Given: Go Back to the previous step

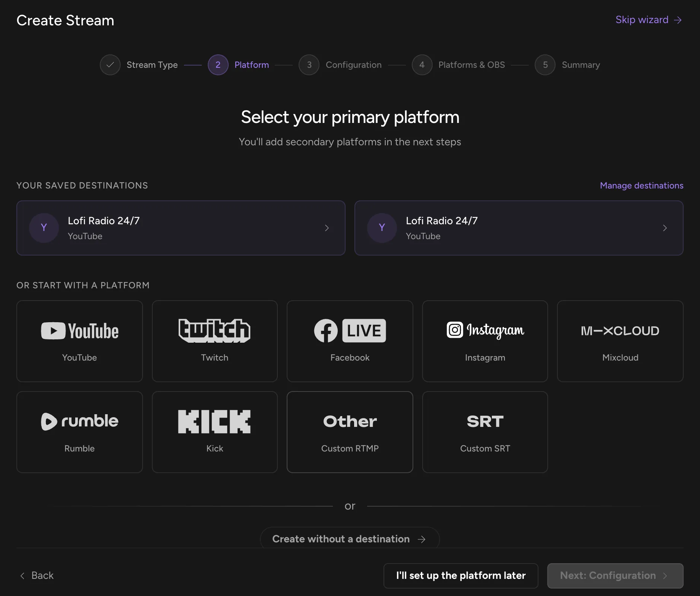Looking at the screenshot, I should (37, 576).
